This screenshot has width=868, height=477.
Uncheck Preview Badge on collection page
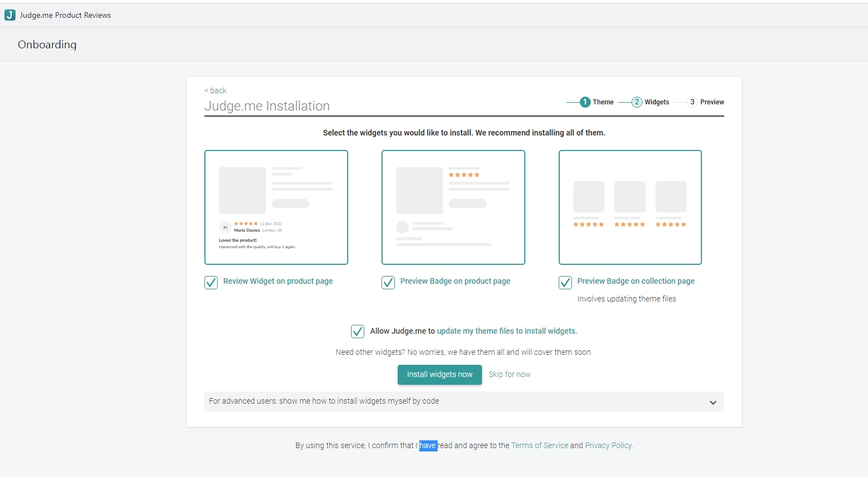(565, 283)
